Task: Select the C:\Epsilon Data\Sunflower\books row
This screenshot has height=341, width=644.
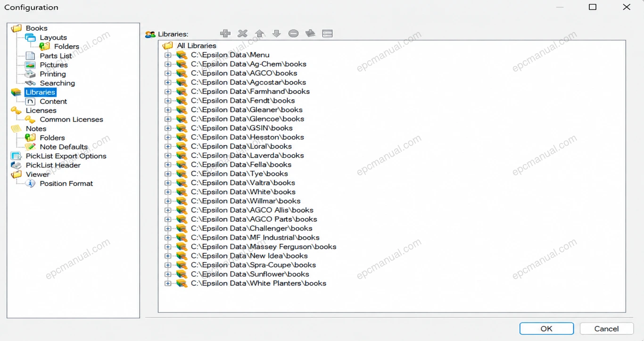Action: tap(250, 274)
